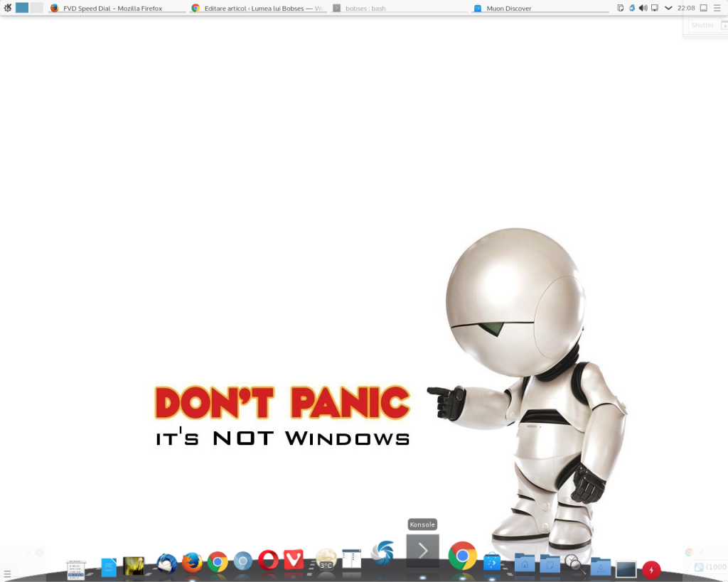Expand hidden system tray icons
The width and height of the screenshot is (728, 582).
pos(668,8)
